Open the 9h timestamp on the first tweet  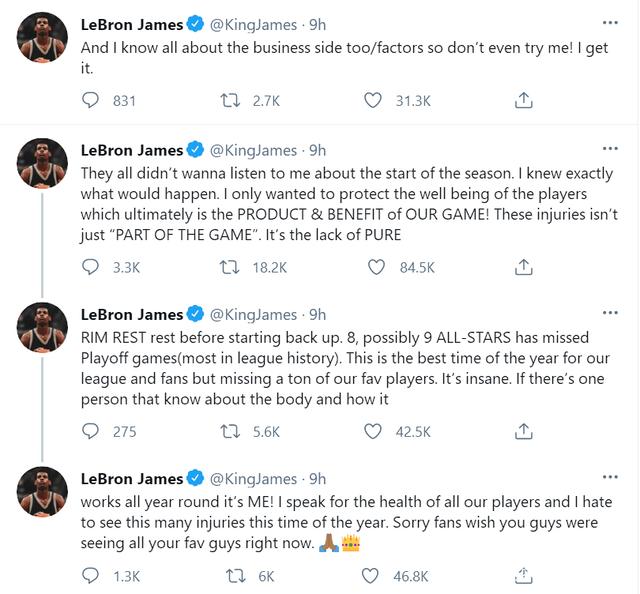316,23
